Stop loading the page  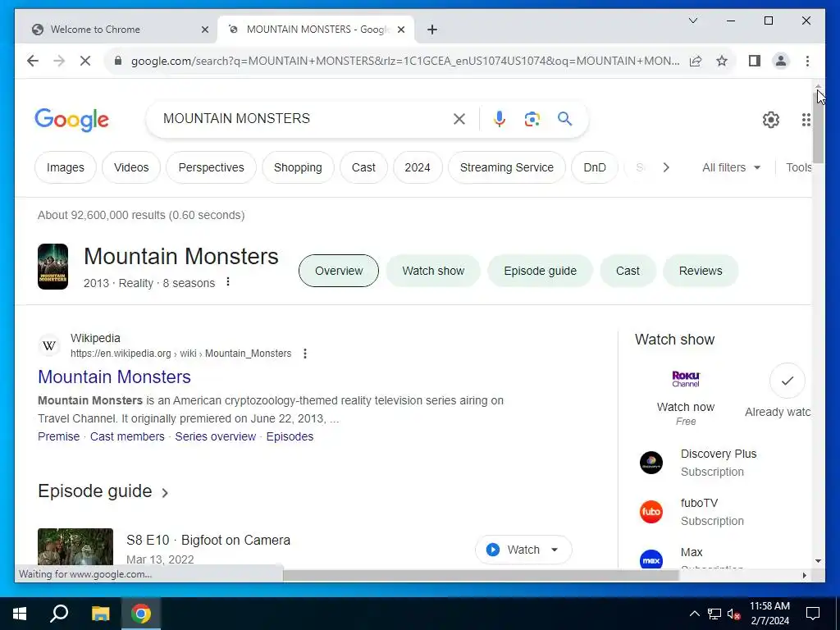(85, 61)
